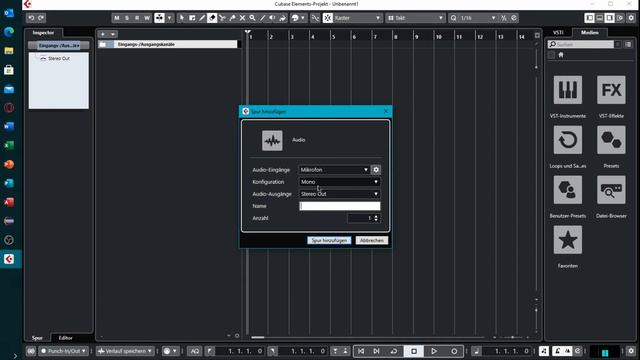Add a track with the plus button

pyautogui.click(x=103, y=34)
